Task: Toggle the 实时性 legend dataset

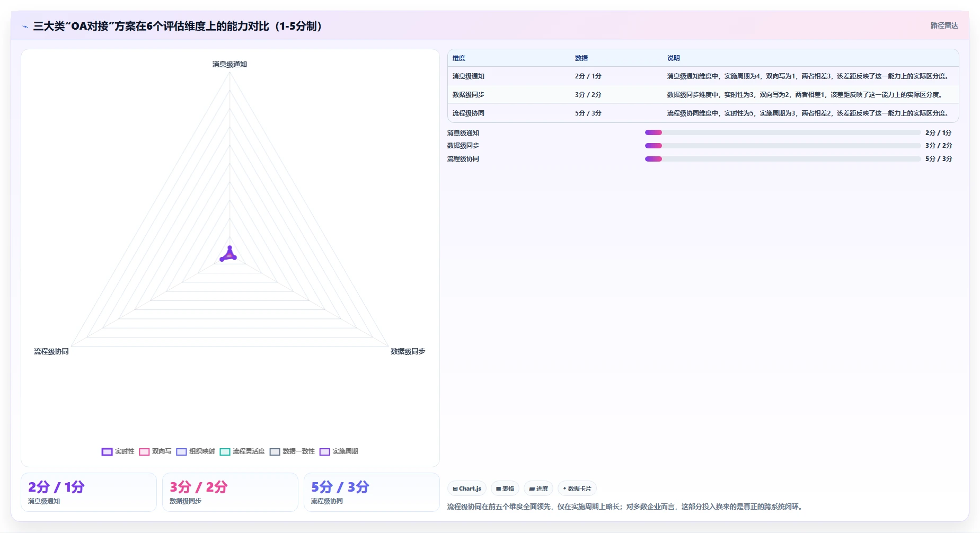Action: (x=118, y=451)
